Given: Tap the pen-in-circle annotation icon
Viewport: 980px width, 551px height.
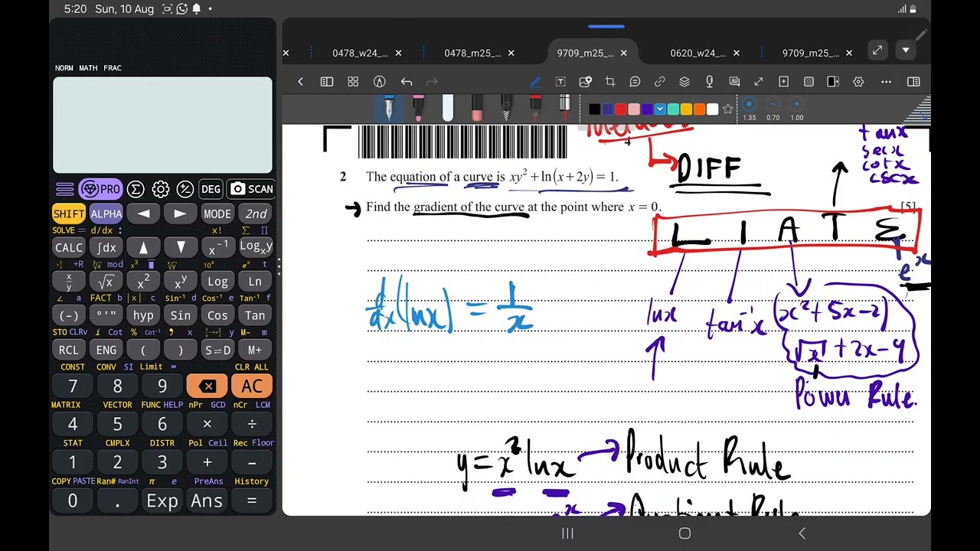Looking at the screenshot, I should 379,82.
